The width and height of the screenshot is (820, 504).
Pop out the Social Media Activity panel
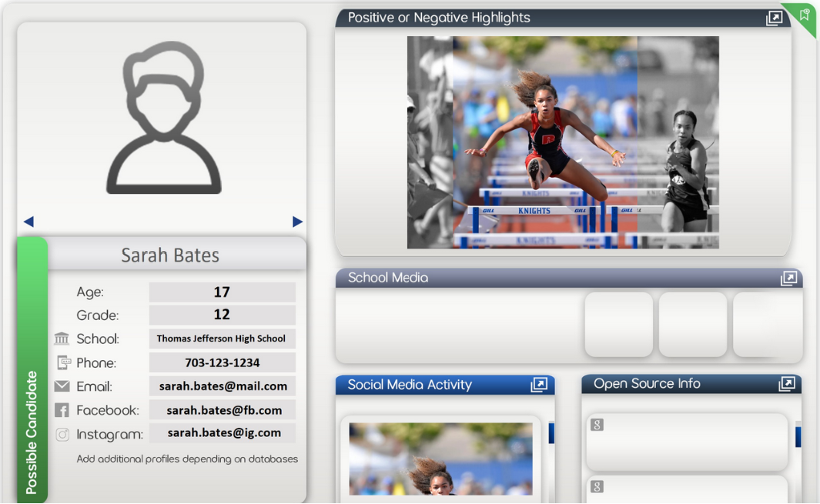tap(539, 385)
